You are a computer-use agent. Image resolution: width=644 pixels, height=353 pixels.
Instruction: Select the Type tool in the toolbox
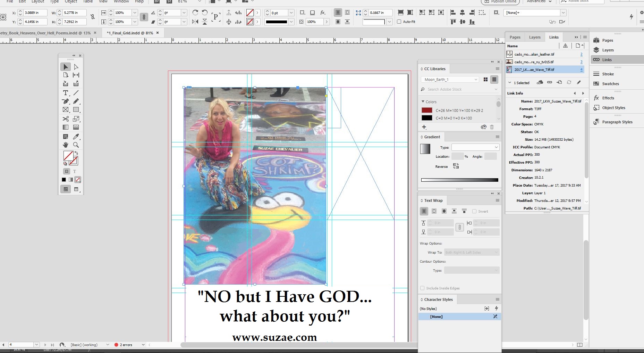[x=65, y=93]
